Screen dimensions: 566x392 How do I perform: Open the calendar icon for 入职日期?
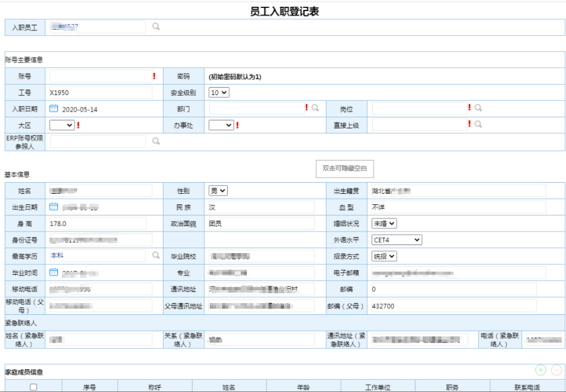coord(54,109)
